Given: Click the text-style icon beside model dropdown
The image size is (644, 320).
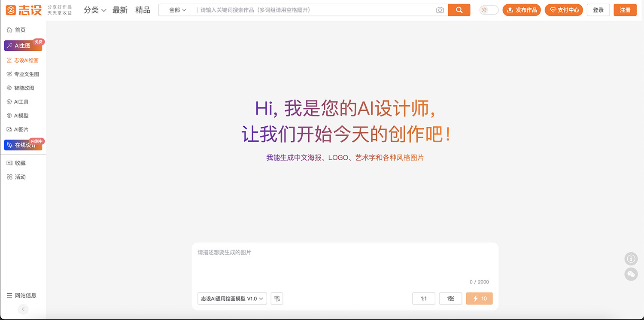Looking at the screenshot, I should click(277, 299).
